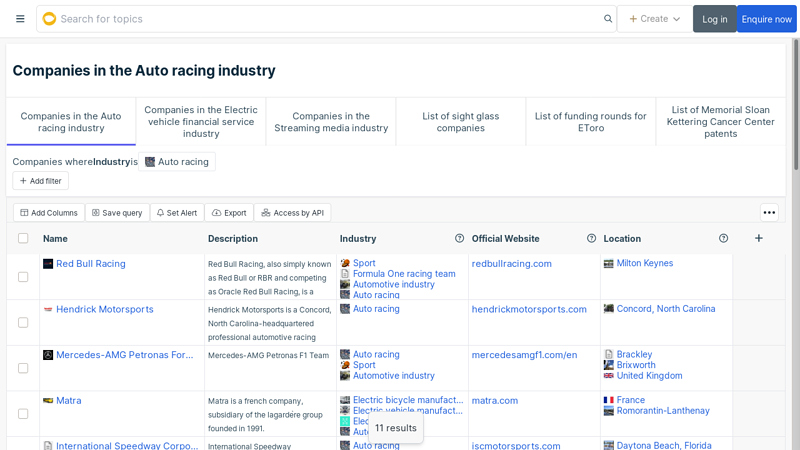The height and width of the screenshot is (450, 800).
Task: Click the Location column help icon
Action: coord(723,238)
